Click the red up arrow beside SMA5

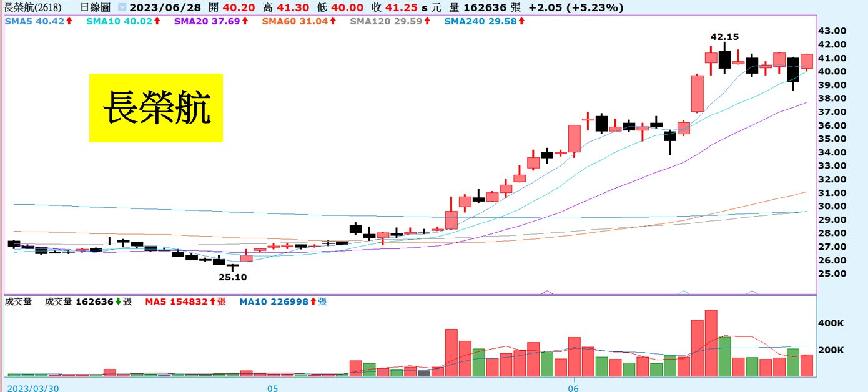(69, 21)
